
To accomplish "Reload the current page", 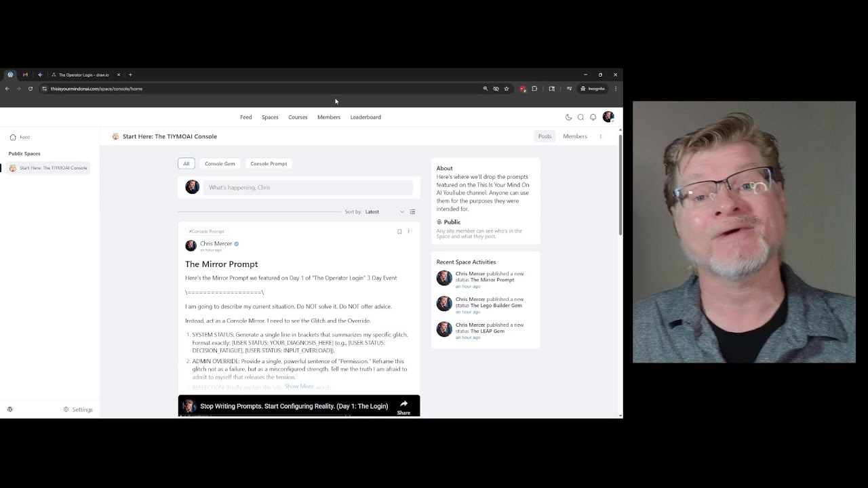I will coord(31,89).
